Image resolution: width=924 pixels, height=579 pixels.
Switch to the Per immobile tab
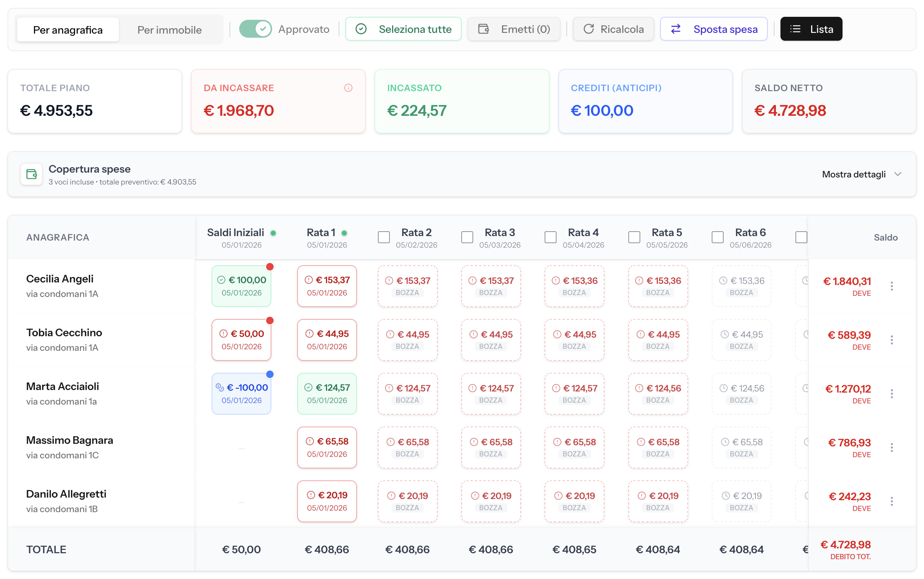point(169,30)
